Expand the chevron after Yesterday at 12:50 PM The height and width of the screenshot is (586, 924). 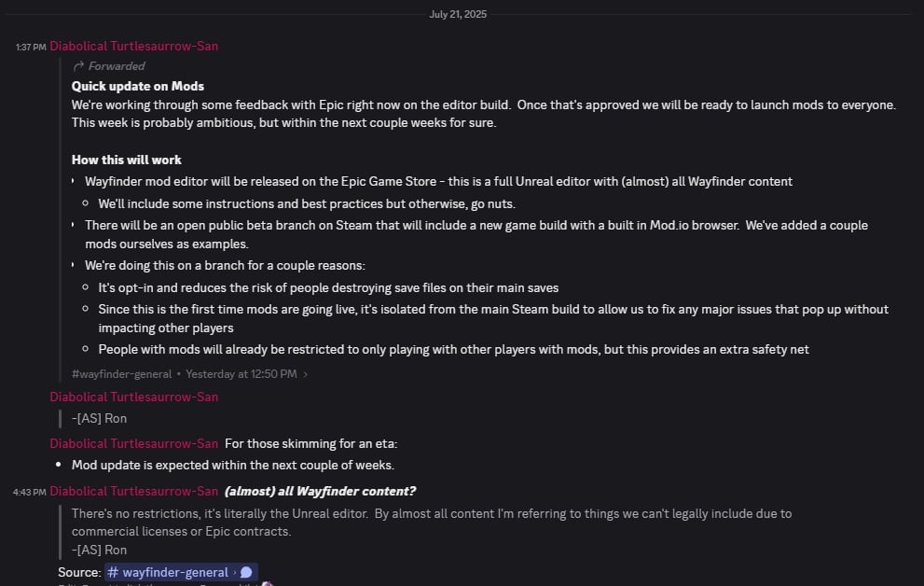pyautogui.click(x=306, y=374)
